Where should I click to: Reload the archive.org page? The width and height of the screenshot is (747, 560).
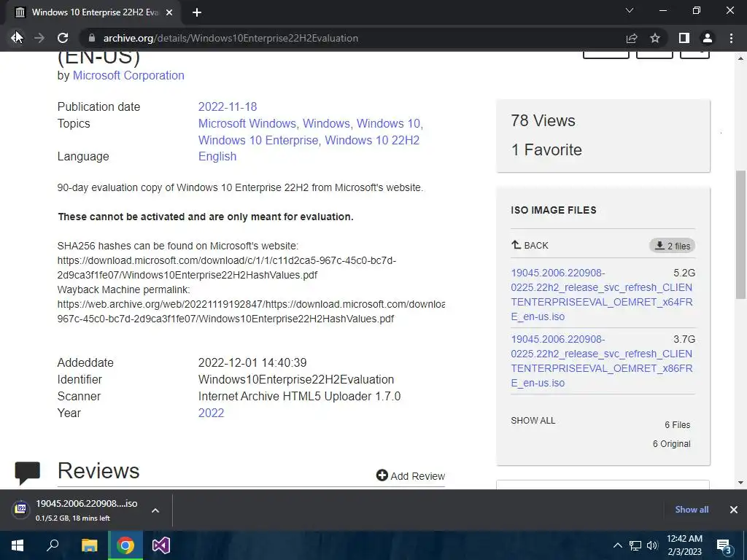(x=63, y=38)
